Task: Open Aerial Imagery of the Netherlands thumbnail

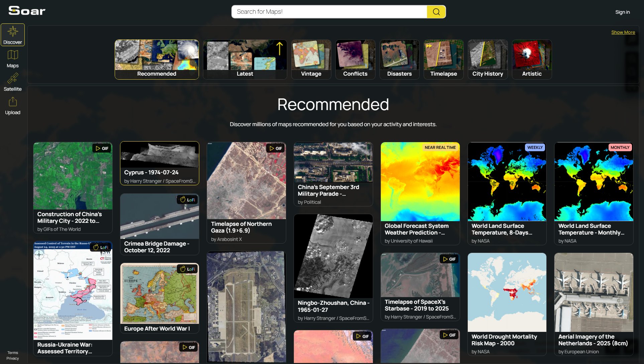Action: [x=594, y=292]
